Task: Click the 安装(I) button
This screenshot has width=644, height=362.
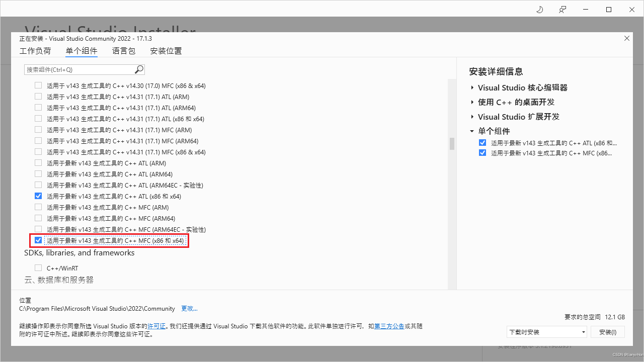Action: (607, 332)
